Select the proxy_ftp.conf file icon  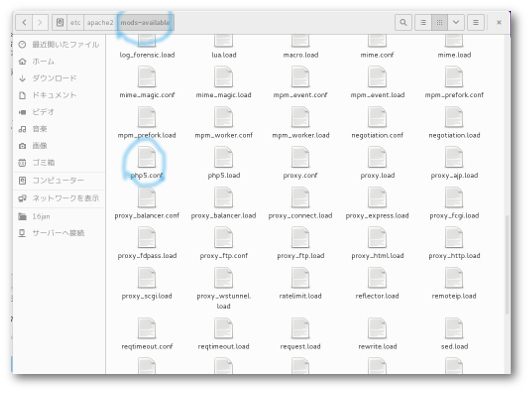223,238
